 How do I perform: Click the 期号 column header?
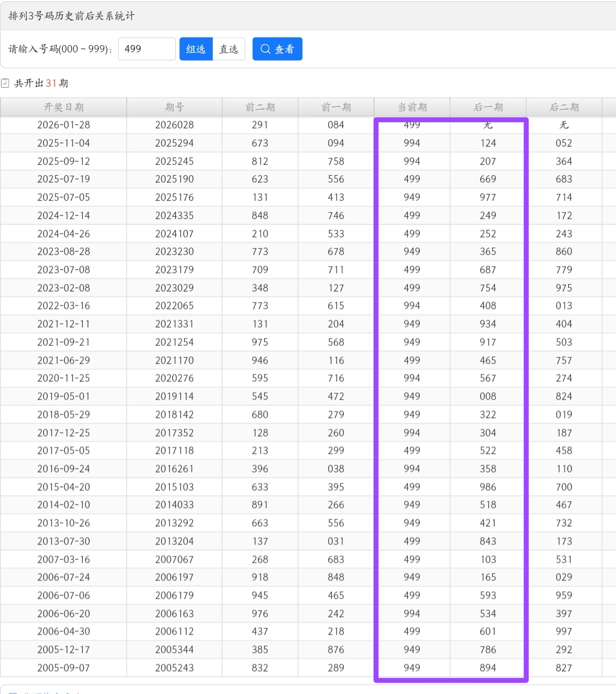click(x=174, y=107)
